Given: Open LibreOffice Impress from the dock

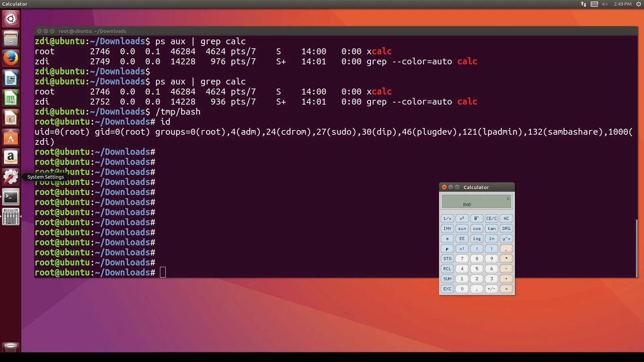Looking at the screenshot, I should click(11, 118).
